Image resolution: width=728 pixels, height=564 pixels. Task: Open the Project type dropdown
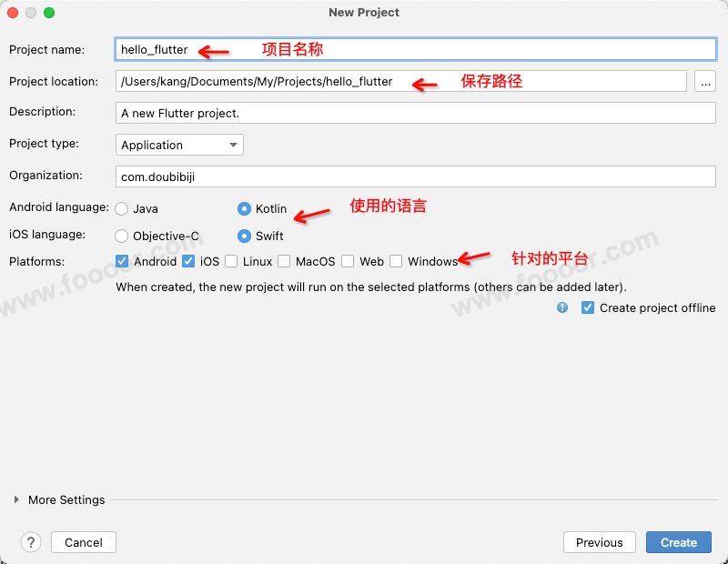[x=180, y=145]
